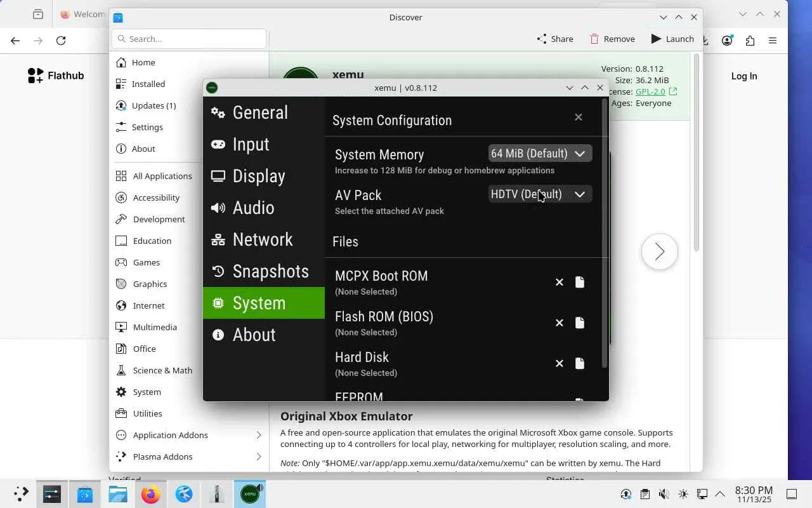Open the Development category in Discover
This screenshot has height=508, width=812.
tap(189, 219)
